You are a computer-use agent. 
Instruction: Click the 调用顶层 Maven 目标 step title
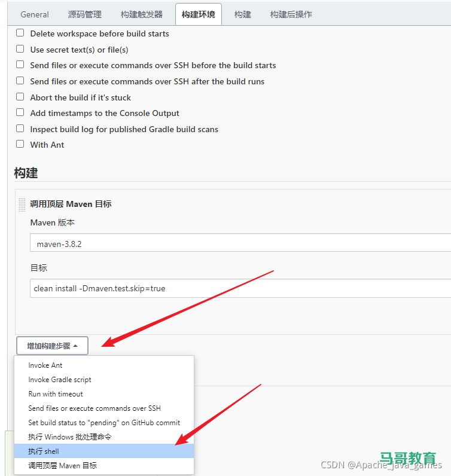click(x=71, y=204)
